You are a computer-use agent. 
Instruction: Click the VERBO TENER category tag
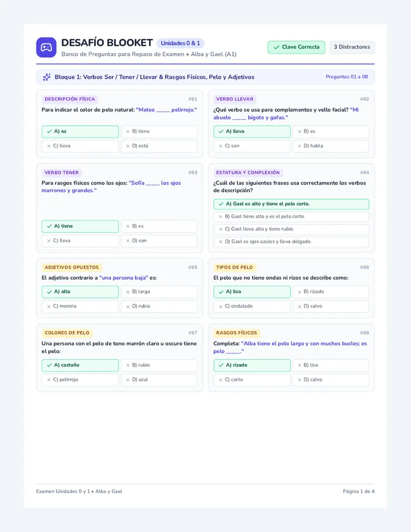tap(62, 173)
